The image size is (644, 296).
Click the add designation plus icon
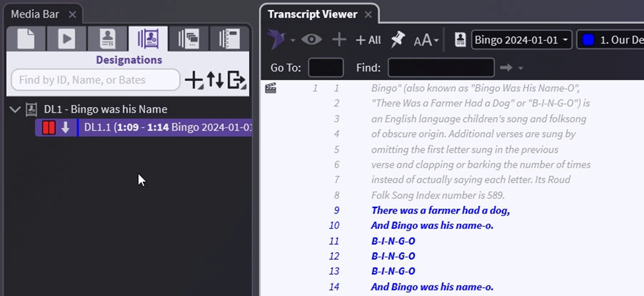click(x=194, y=80)
